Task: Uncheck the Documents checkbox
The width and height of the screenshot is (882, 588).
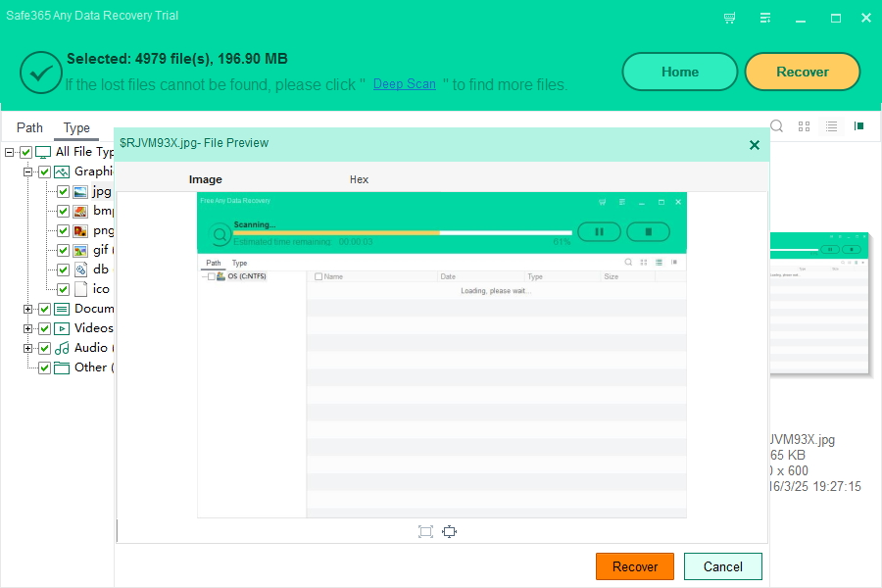Action: [44, 309]
